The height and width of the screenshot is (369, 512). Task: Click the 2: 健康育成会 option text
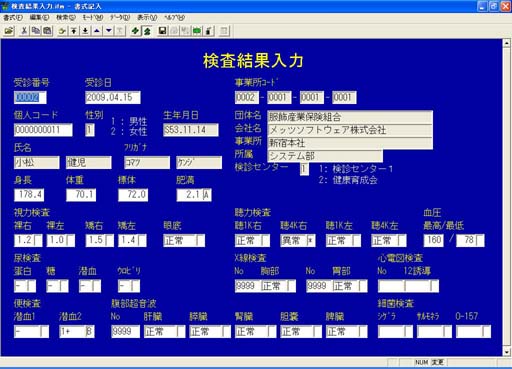click(x=348, y=180)
